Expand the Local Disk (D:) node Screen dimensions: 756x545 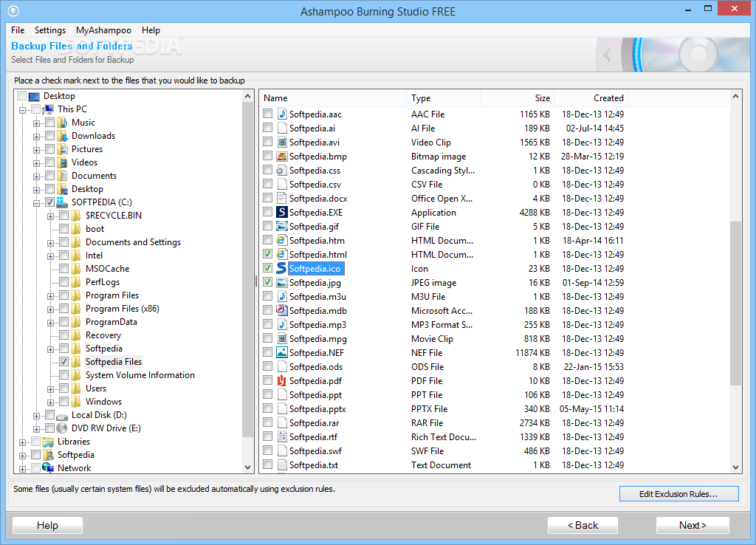pos(37,416)
